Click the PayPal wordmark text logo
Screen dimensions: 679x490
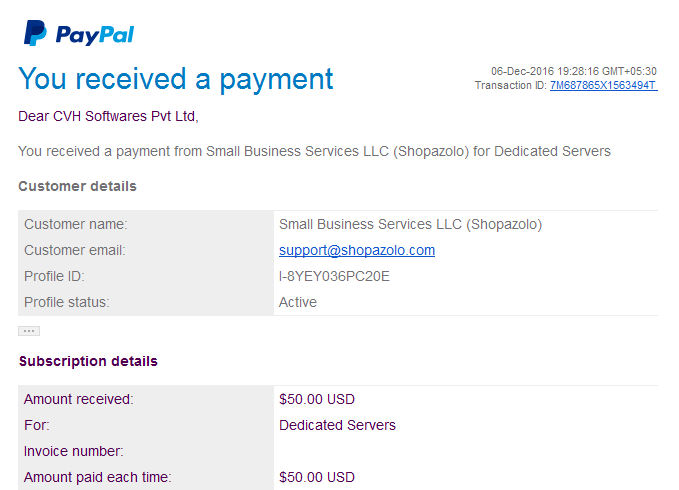click(x=95, y=35)
